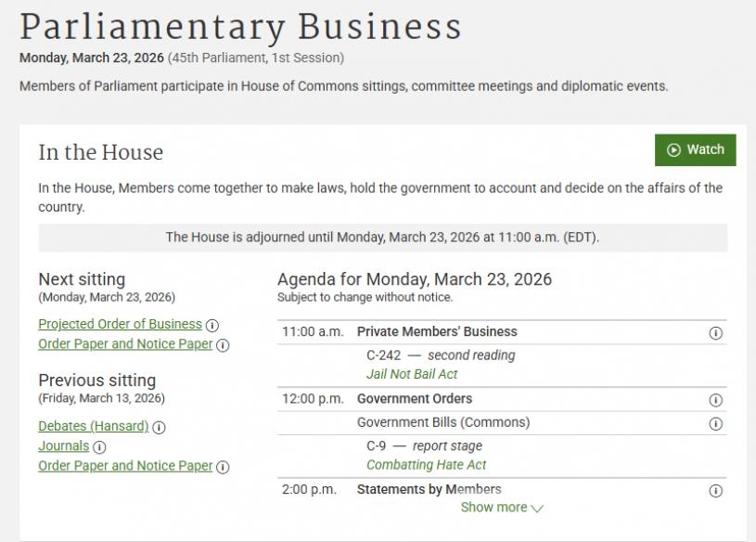Open Debates (Hansard) link

coord(93,426)
